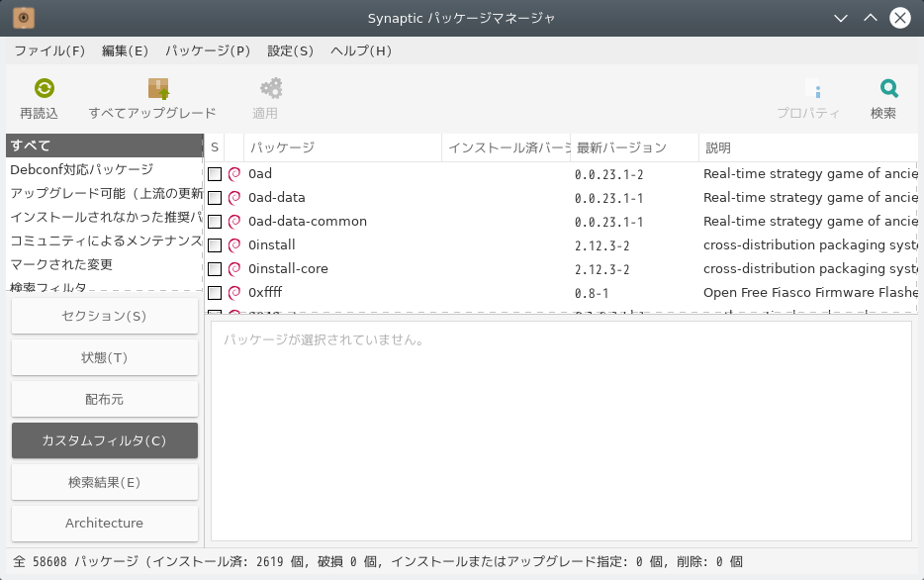Screen dimensions: 924x580
Task: Click Debian swirl icon for 0ad-data
Action: coord(234,198)
